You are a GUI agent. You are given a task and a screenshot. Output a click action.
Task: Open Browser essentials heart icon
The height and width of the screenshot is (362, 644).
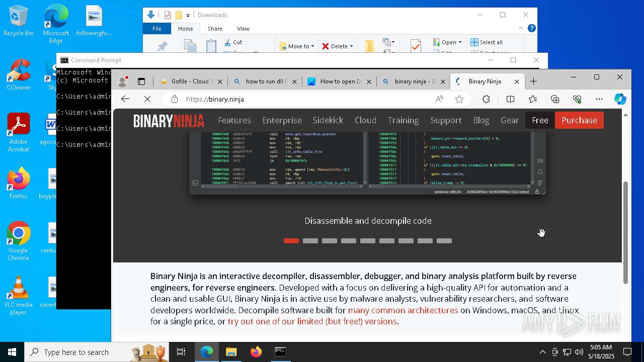pos(577,99)
